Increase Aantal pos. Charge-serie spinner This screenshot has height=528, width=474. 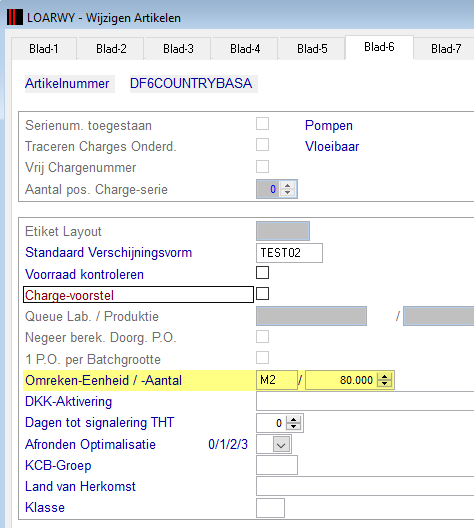[x=287, y=185]
